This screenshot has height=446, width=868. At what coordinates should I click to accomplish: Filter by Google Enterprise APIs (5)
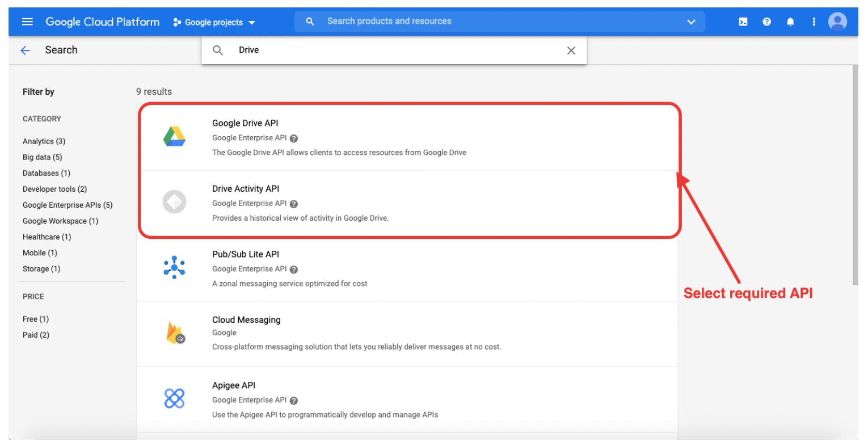(x=68, y=205)
